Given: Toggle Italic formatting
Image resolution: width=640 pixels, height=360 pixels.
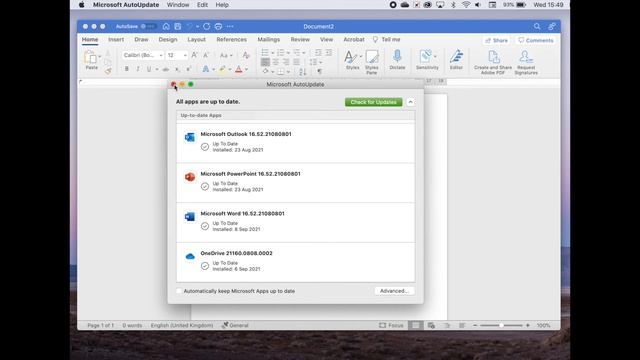Looking at the screenshot, I should pos(138,69).
